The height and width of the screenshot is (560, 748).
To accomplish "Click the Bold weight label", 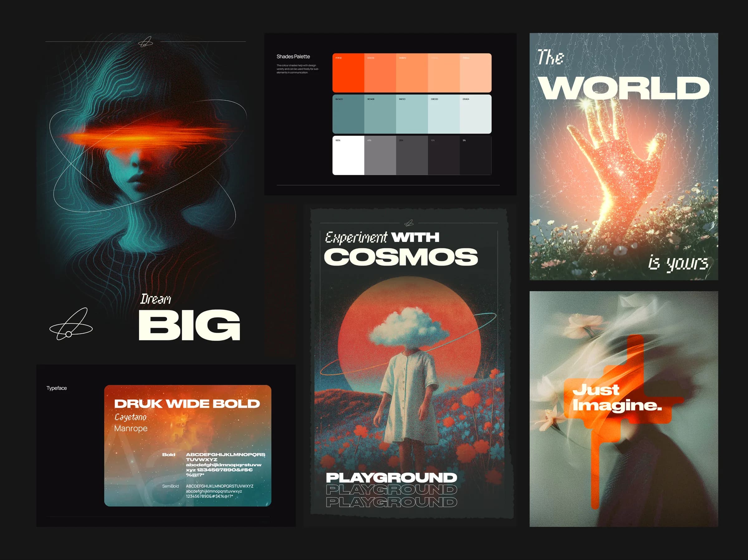I will coord(168,454).
